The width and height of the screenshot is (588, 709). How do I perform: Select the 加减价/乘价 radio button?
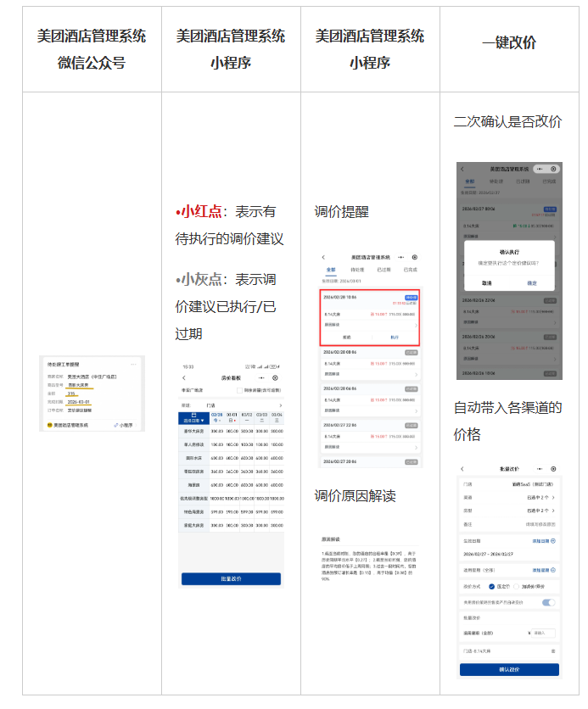(x=516, y=587)
